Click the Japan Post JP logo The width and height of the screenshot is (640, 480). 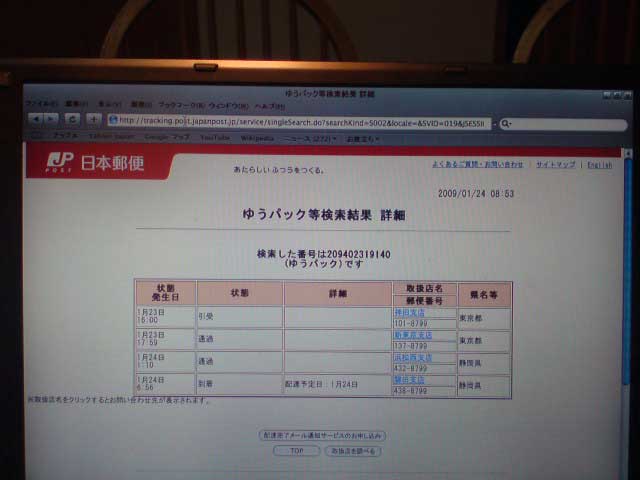click(59, 162)
